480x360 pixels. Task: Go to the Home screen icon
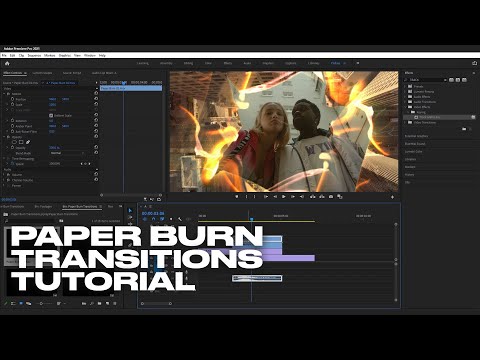tap(7, 63)
